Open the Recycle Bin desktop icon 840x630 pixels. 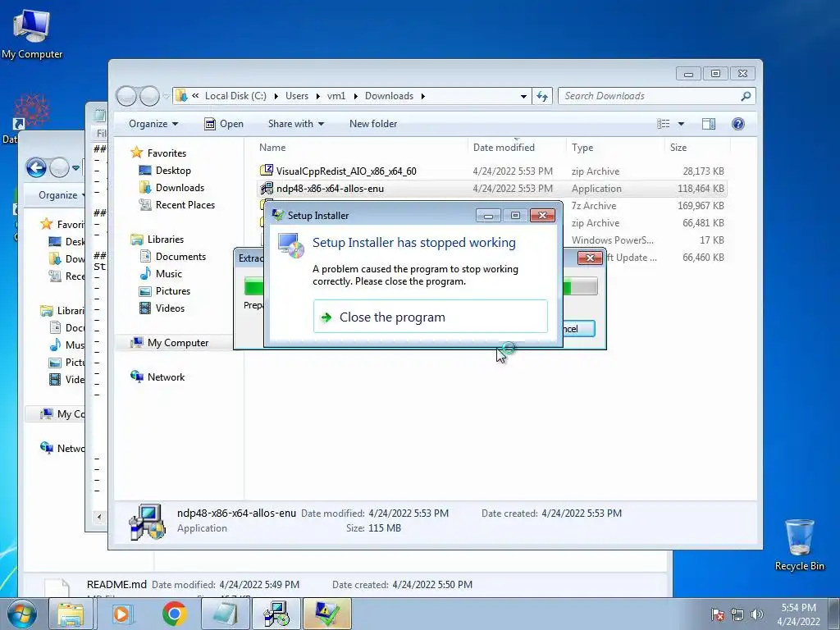click(799, 545)
